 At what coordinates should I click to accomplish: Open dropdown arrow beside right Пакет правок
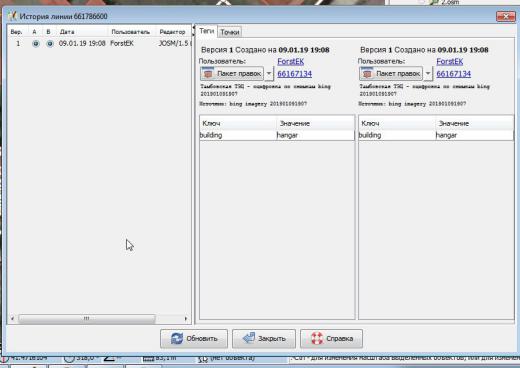click(x=428, y=73)
